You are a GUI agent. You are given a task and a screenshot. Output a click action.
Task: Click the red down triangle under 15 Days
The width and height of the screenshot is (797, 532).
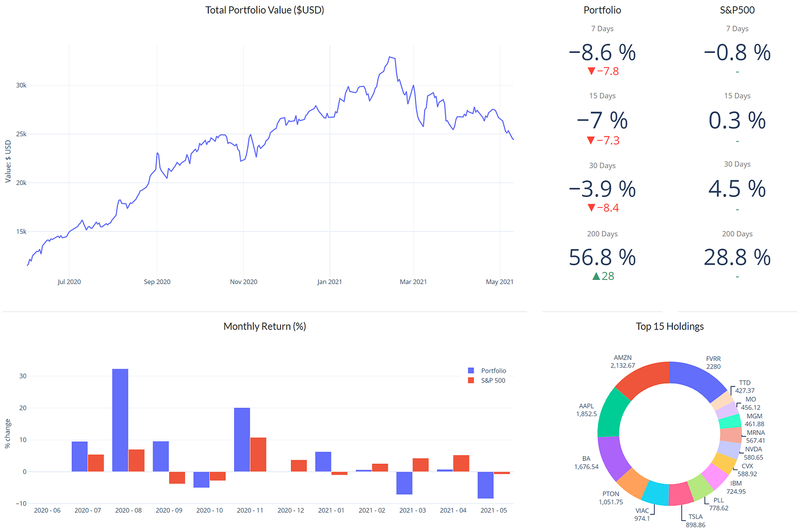[591, 140]
